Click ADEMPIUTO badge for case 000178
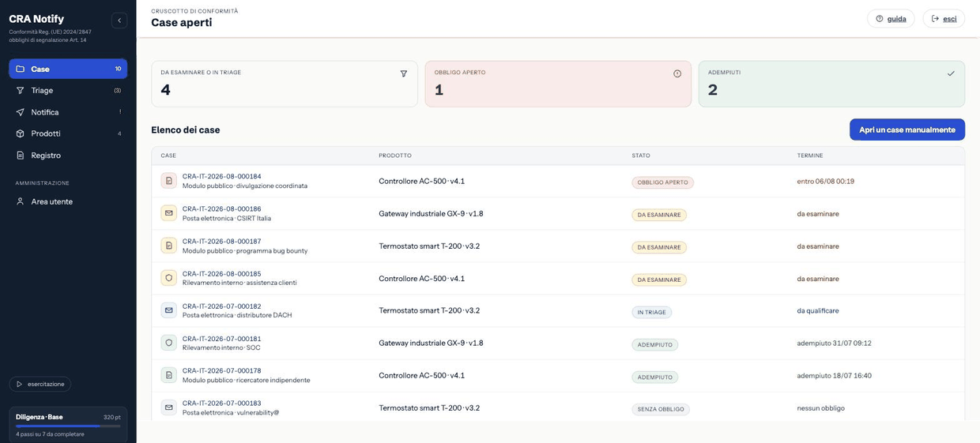Screen dimensions: 980x443 654,377
